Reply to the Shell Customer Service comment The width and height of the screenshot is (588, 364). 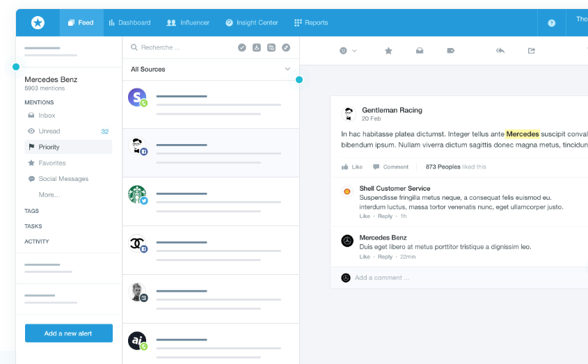(385, 216)
